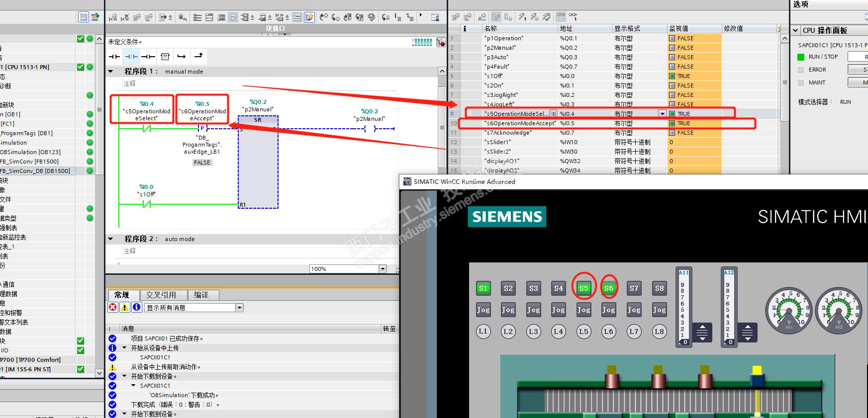868x418 pixels.
Task: Collapse the SAPCII01C1 message node under 开始下载到设备
Action: 133,386
